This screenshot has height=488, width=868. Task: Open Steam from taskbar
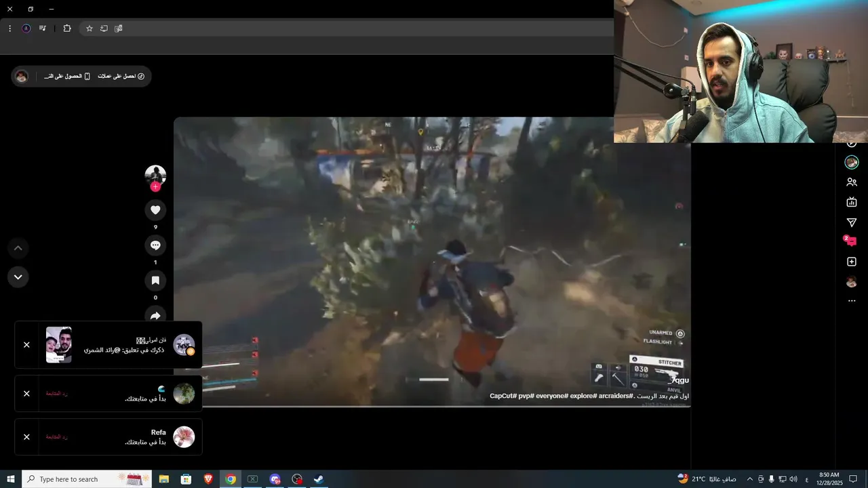pos(318,479)
